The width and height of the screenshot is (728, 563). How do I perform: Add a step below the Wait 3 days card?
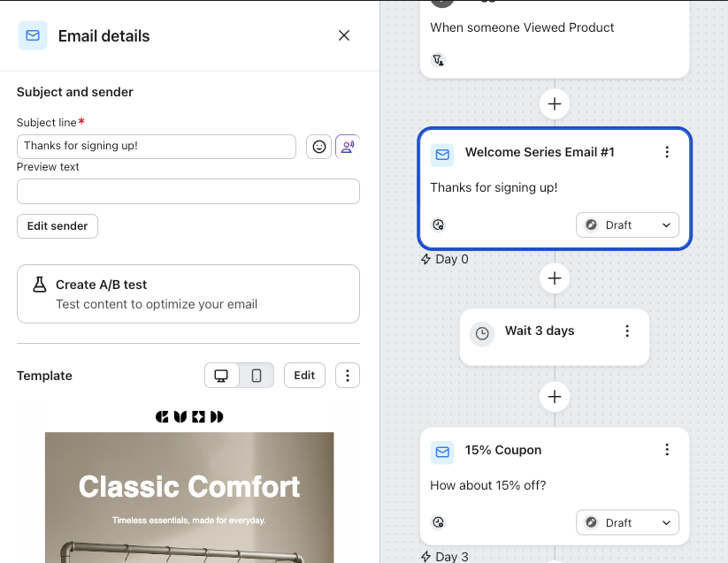pos(555,397)
